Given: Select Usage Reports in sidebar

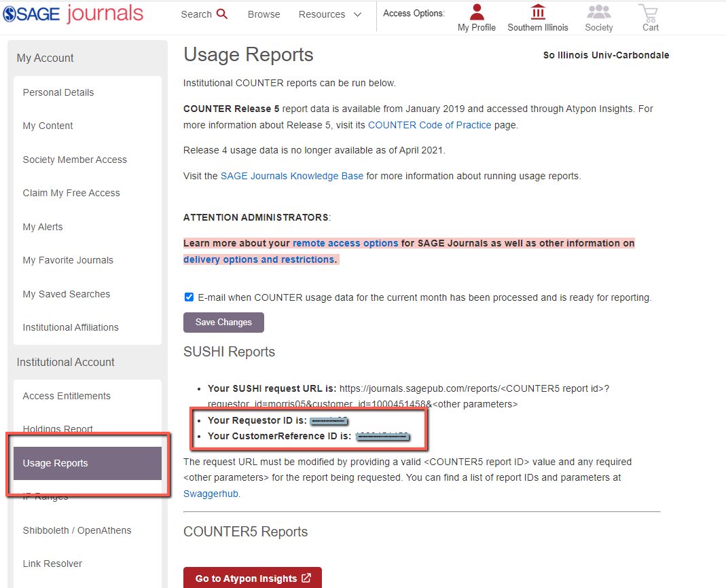Looking at the screenshot, I should click(88, 463).
